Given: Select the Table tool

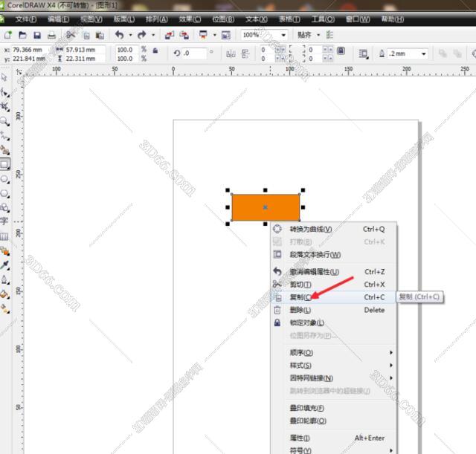Looking at the screenshot, I should pos(4,236).
